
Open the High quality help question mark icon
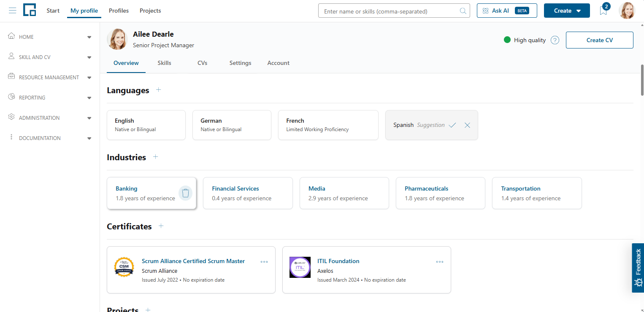pyautogui.click(x=555, y=40)
